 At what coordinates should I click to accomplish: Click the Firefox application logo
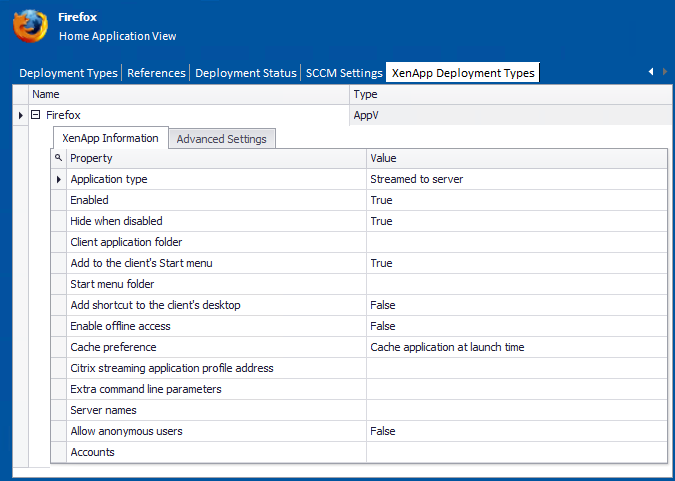[x=30, y=27]
